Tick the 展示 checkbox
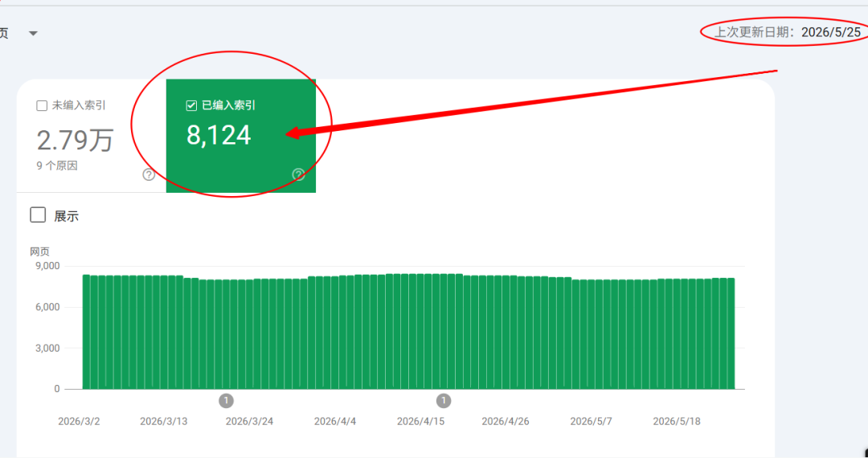The height and width of the screenshot is (458, 868). tap(38, 215)
